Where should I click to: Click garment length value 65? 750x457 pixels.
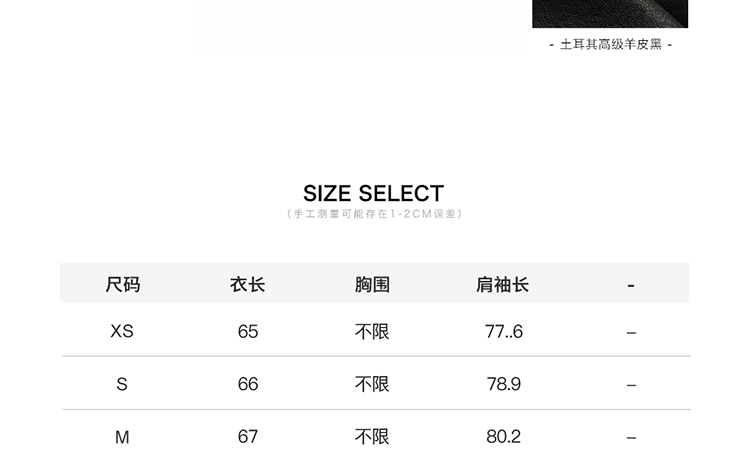(x=248, y=332)
